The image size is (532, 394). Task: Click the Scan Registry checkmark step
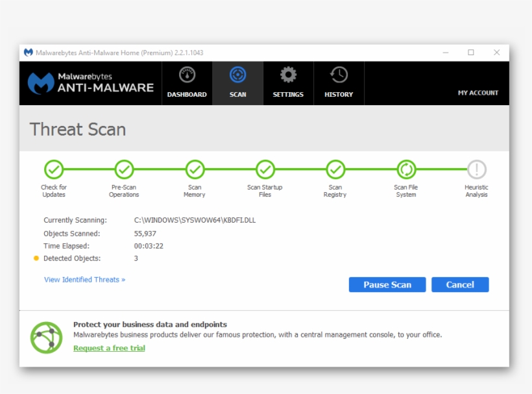[x=335, y=169]
